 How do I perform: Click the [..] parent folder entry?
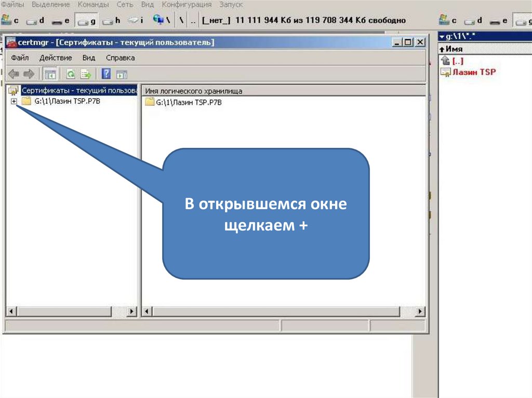click(458, 61)
